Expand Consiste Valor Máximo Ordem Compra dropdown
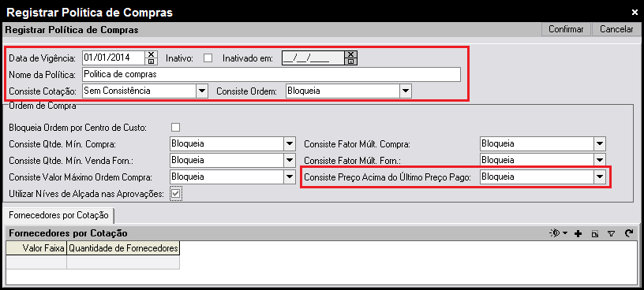This screenshot has width=644, height=290. pyautogui.click(x=290, y=177)
